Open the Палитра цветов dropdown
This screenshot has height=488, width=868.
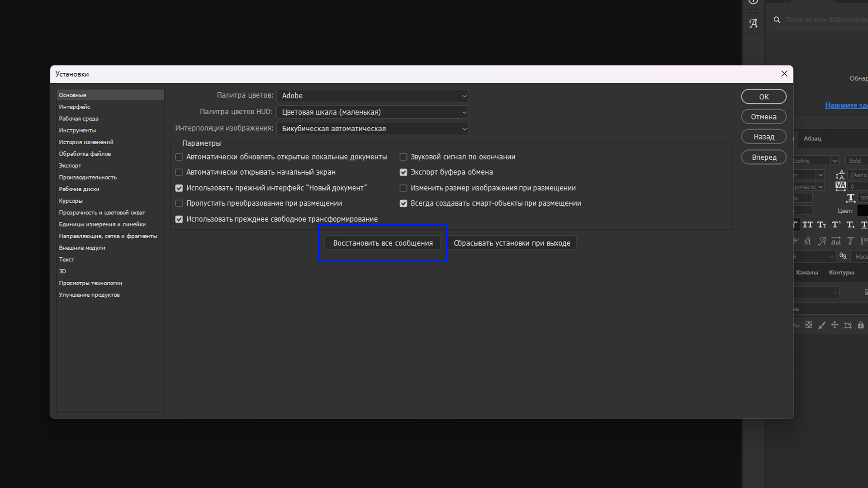tap(372, 96)
